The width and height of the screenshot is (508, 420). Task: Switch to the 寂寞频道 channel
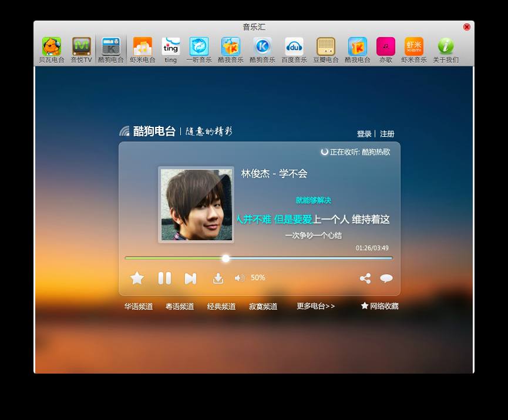[x=263, y=306]
